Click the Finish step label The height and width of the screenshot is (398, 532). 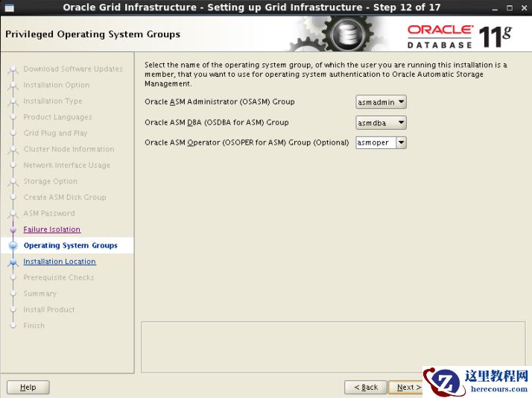(34, 326)
